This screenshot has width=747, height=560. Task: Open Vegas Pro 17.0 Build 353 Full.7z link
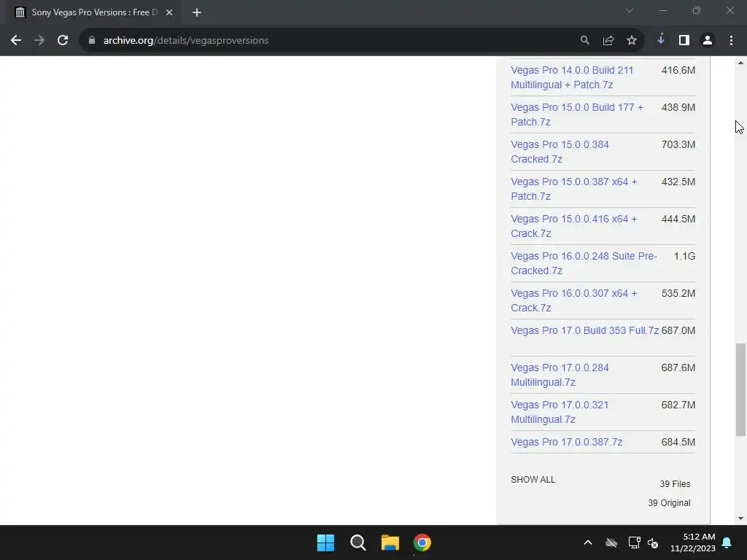(x=584, y=330)
